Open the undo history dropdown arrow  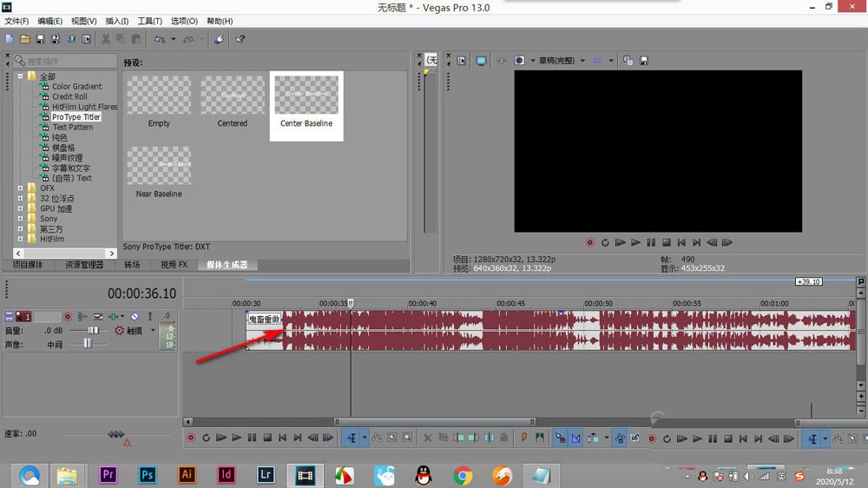tap(174, 39)
